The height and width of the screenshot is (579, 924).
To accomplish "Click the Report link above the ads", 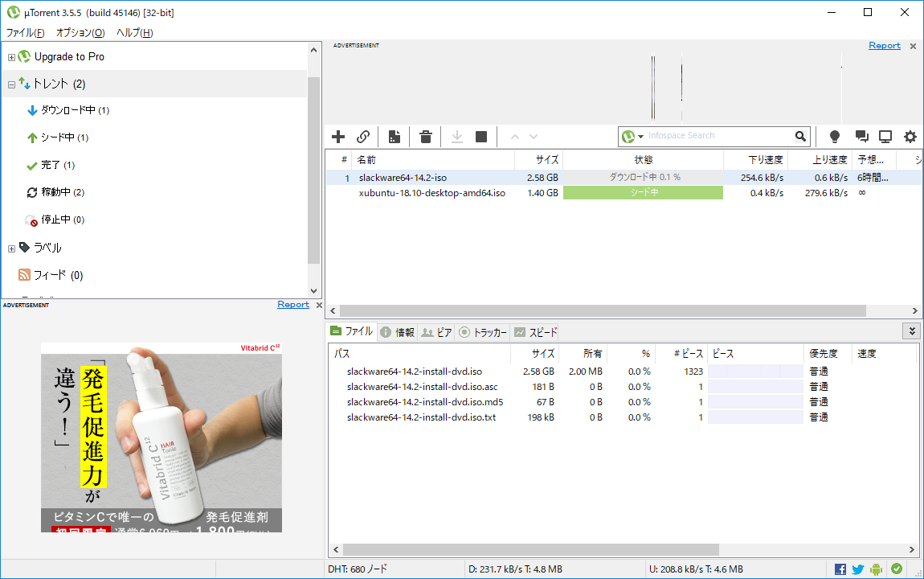I will click(884, 45).
